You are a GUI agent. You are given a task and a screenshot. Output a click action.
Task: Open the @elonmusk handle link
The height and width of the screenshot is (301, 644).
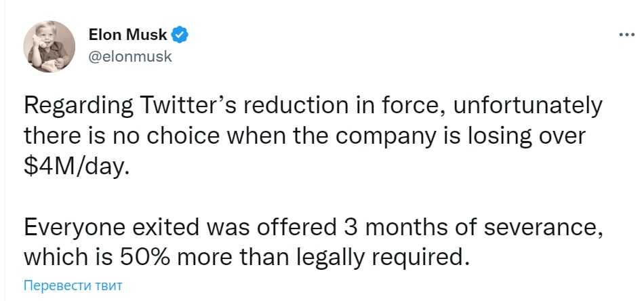pyautogui.click(x=130, y=56)
